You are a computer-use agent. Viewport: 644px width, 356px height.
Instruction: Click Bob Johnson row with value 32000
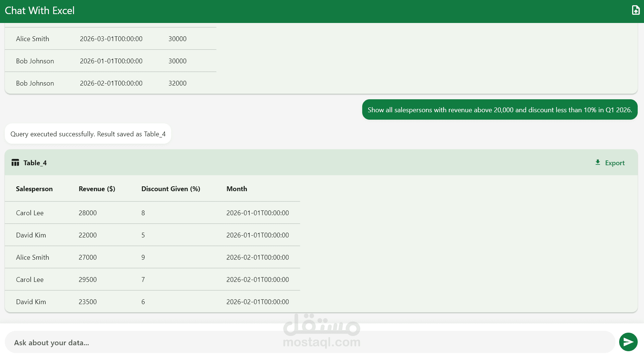pos(110,83)
